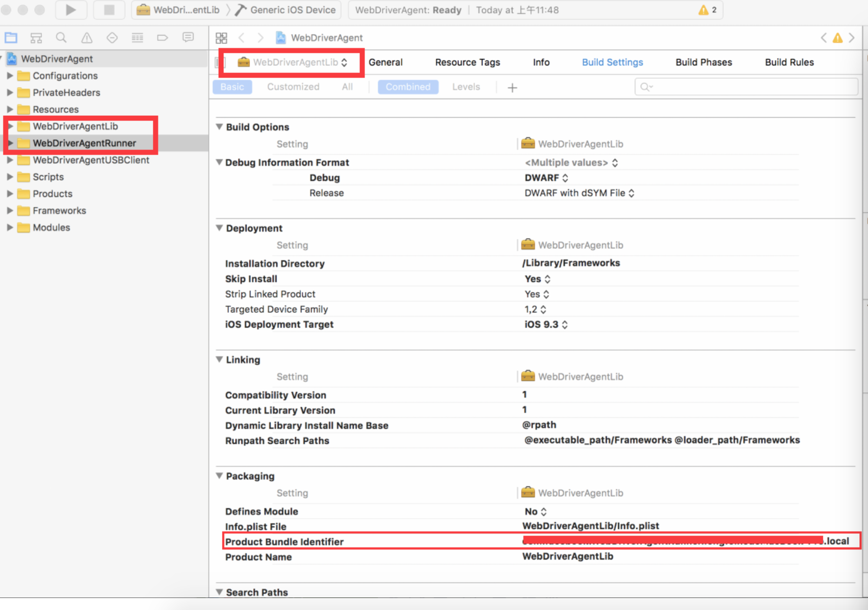868x610 pixels.
Task: Open the Symbol navigator icon
Action: click(x=36, y=37)
